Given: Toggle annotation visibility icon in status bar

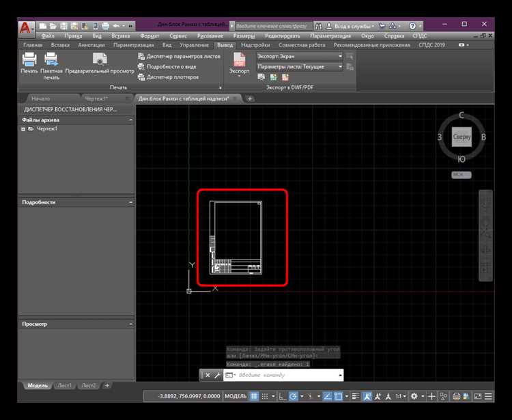Looking at the screenshot, I should tap(367, 397).
